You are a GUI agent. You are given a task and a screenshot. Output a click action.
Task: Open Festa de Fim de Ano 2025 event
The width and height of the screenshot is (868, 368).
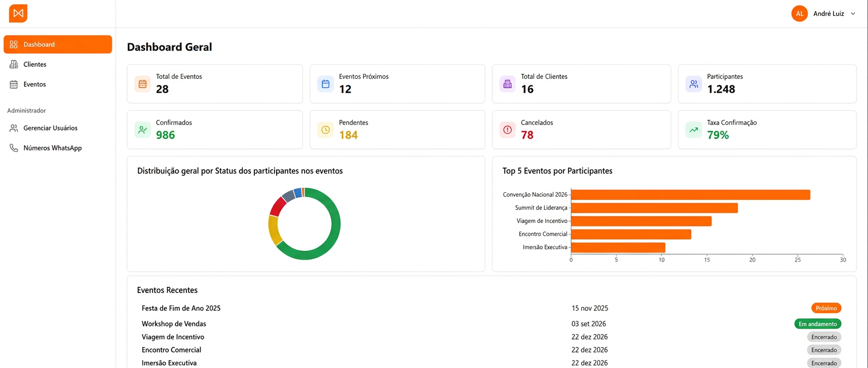492,308
